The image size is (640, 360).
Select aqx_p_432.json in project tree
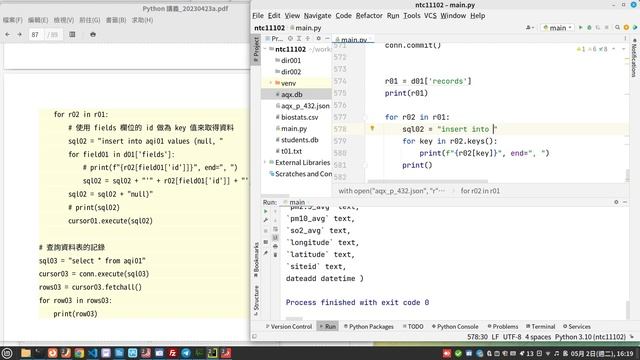click(305, 106)
